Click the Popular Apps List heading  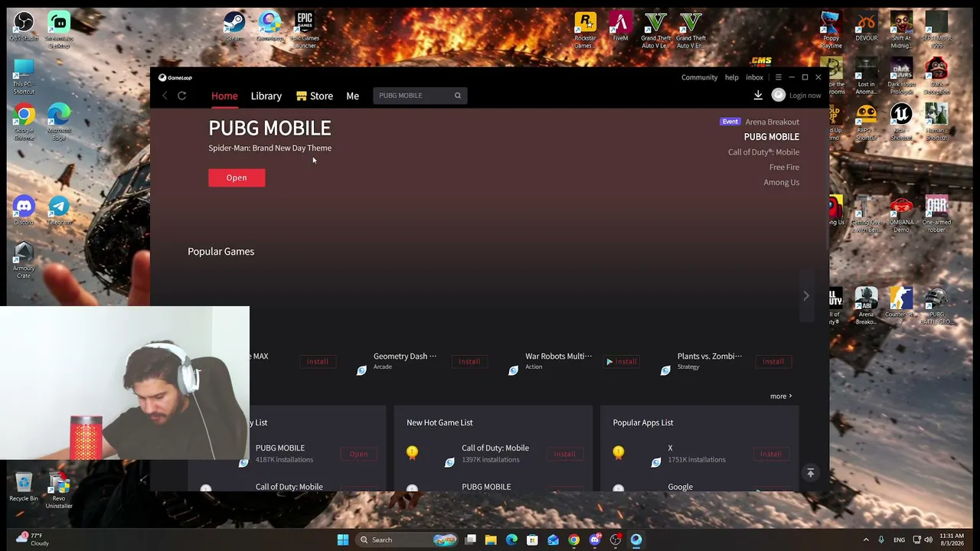(x=643, y=422)
